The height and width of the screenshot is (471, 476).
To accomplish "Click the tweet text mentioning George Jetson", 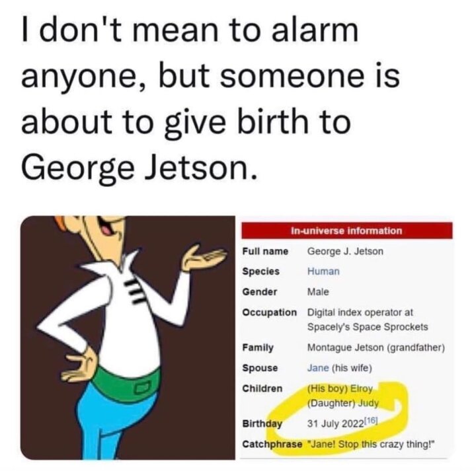I will click(211, 99).
